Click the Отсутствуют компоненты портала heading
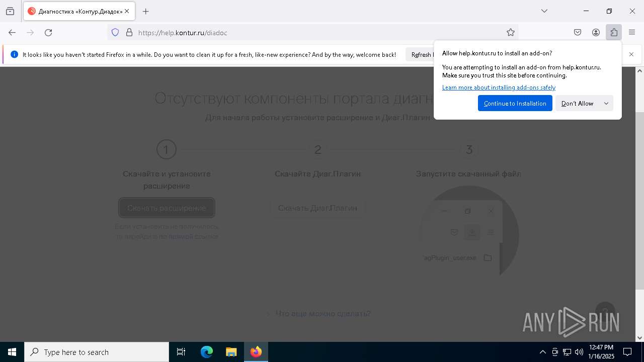 (294, 98)
